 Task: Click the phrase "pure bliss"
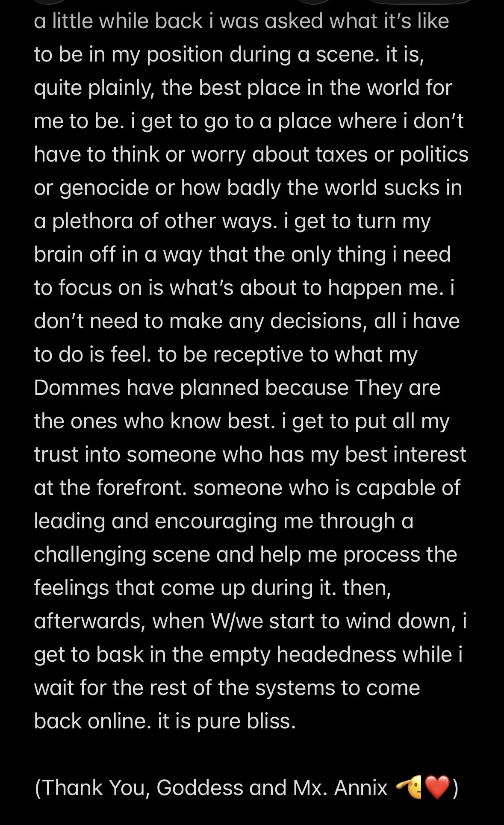(246, 721)
